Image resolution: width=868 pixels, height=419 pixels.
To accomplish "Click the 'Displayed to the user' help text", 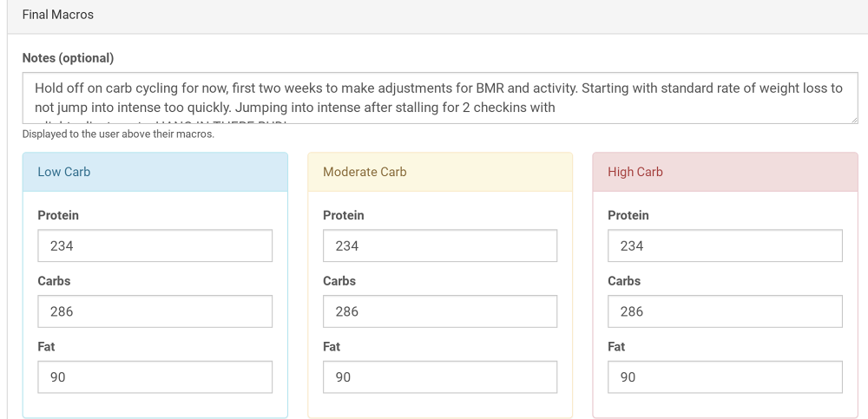I will point(118,134).
